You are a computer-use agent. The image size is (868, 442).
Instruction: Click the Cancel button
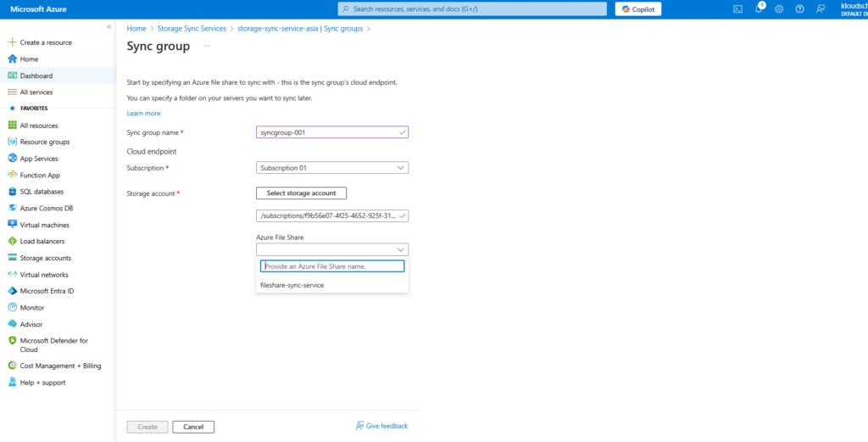193,427
